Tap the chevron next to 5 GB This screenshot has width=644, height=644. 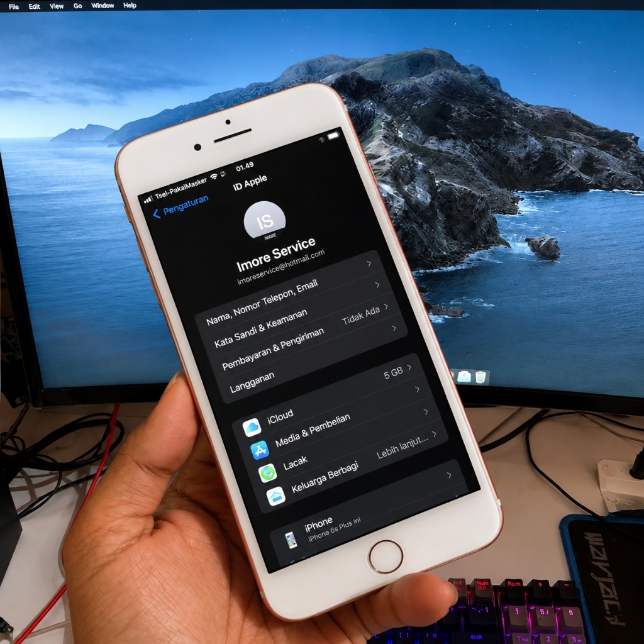(x=409, y=367)
